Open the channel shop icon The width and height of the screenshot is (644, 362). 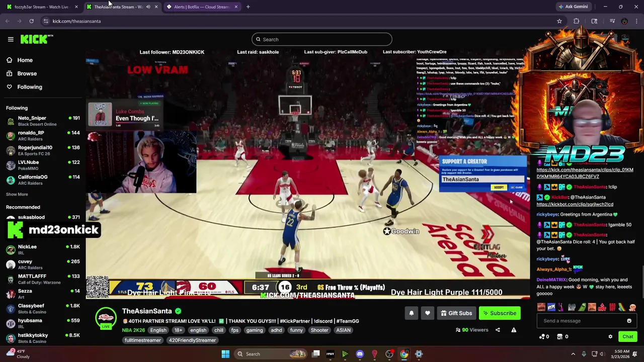560,337
